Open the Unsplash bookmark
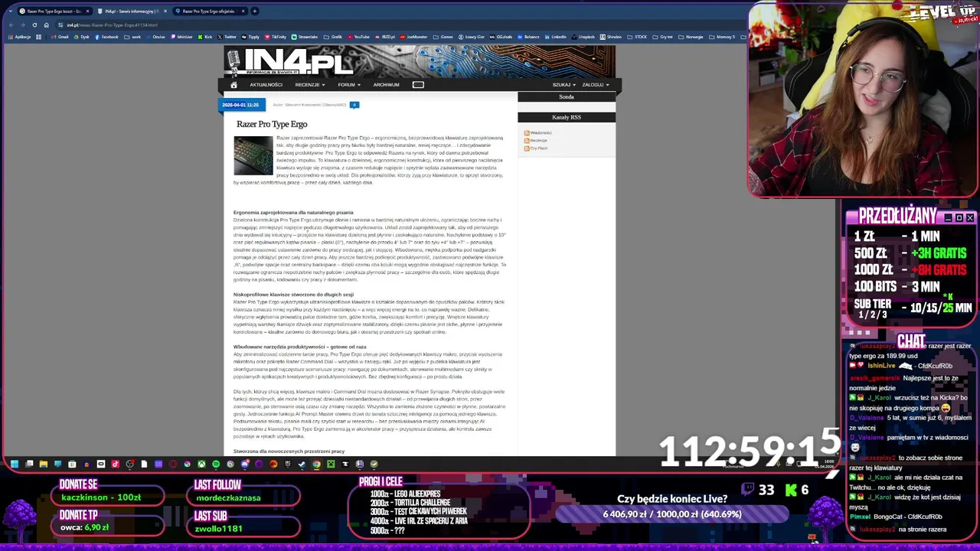The image size is (980, 551). 583,37
